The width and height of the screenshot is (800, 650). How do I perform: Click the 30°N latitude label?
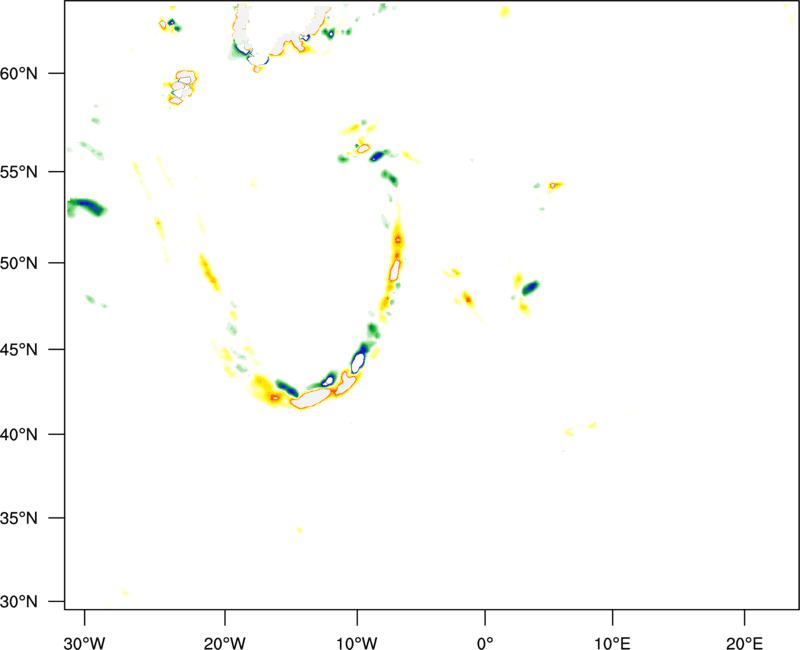(19, 602)
